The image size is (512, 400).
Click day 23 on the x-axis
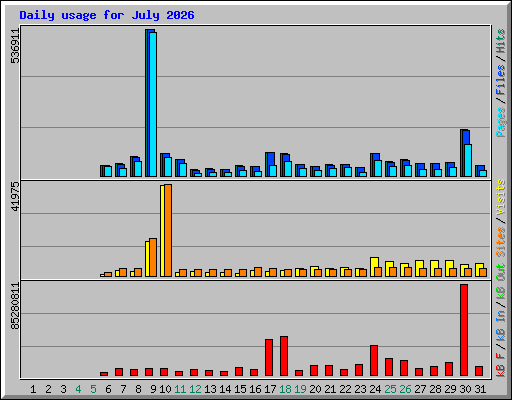point(360,389)
